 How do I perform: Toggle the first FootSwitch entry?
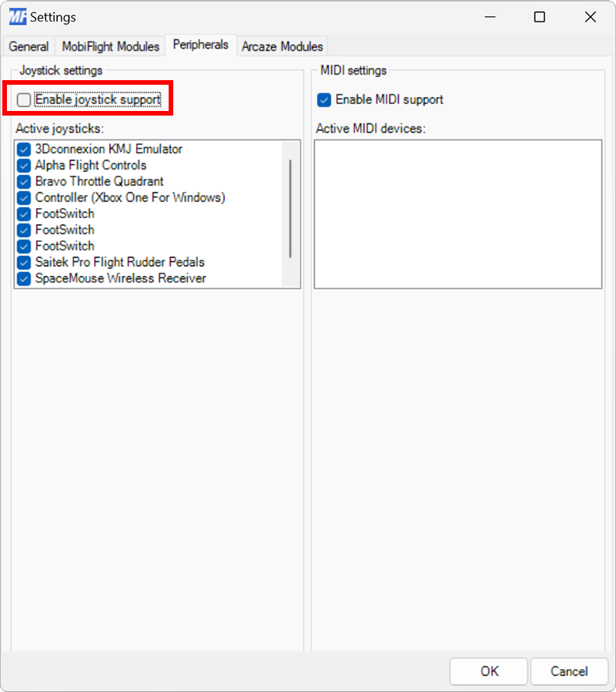pyautogui.click(x=23, y=213)
